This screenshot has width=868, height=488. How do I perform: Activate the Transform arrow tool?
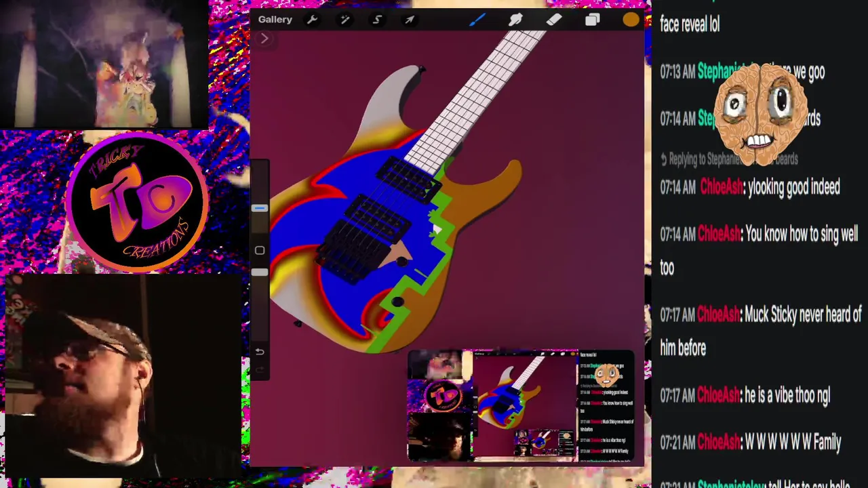pyautogui.click(x=410, y=20)
